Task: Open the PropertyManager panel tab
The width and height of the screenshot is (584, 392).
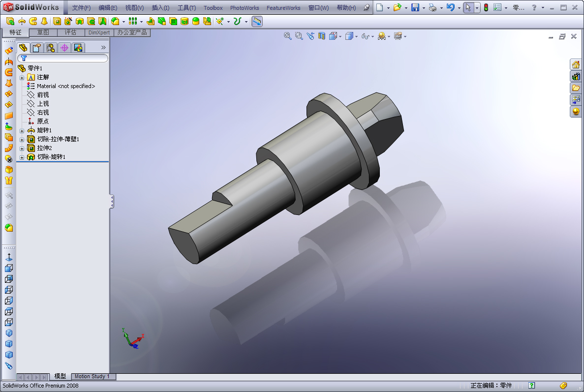Action: tap(36, 48)
